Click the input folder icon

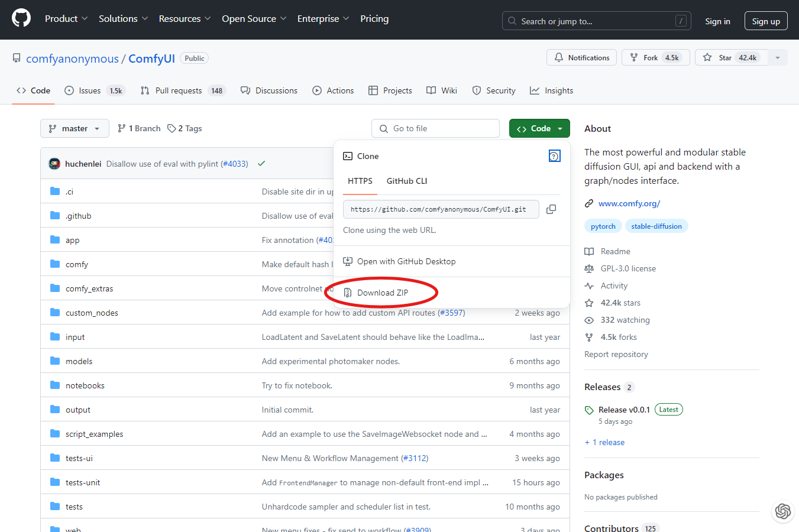point(55,336)
